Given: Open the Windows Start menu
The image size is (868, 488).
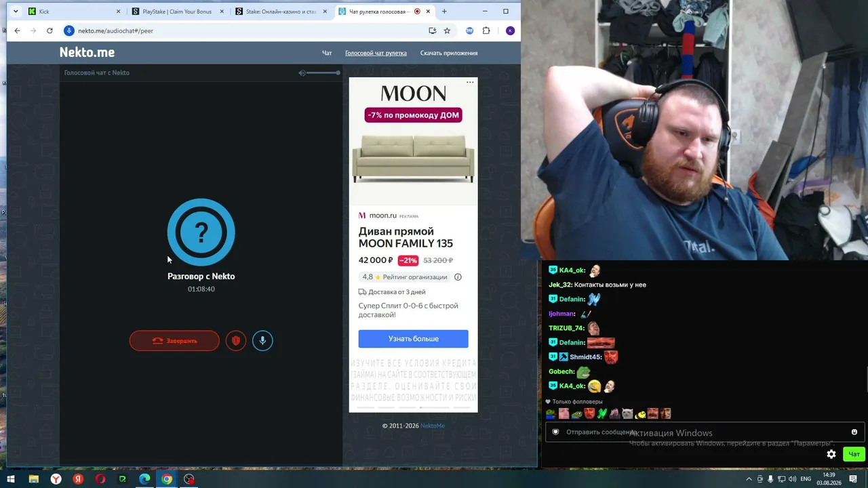Looking at the screenshot, I should click(x=11, y=479).
